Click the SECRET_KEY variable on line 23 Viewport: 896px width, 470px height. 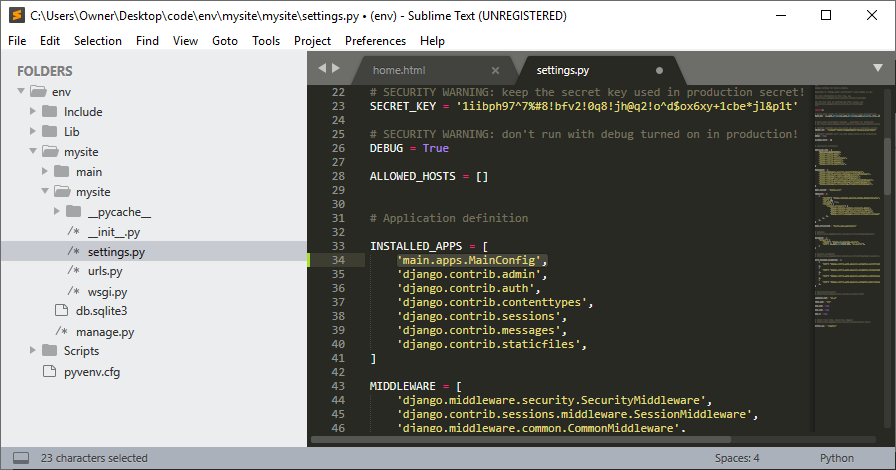(x=403, y=106)
